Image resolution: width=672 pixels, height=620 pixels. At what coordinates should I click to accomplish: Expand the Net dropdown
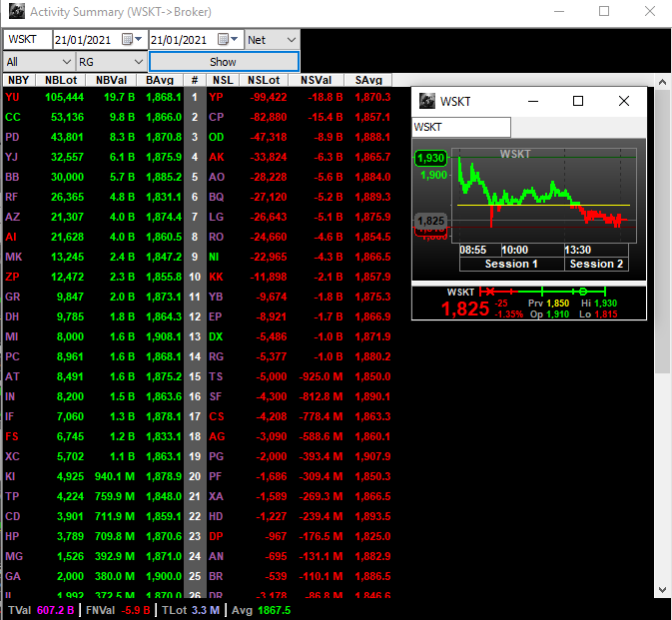(292, 40)
